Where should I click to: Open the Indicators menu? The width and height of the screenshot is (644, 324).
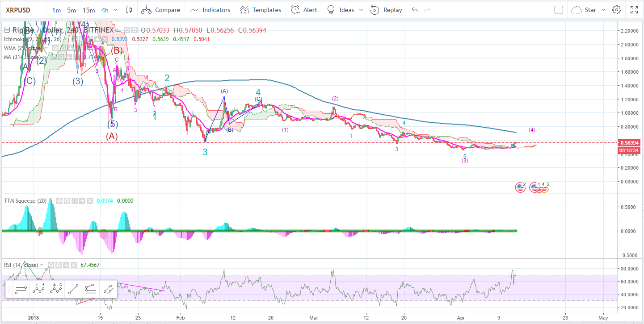tap(210, 10)
